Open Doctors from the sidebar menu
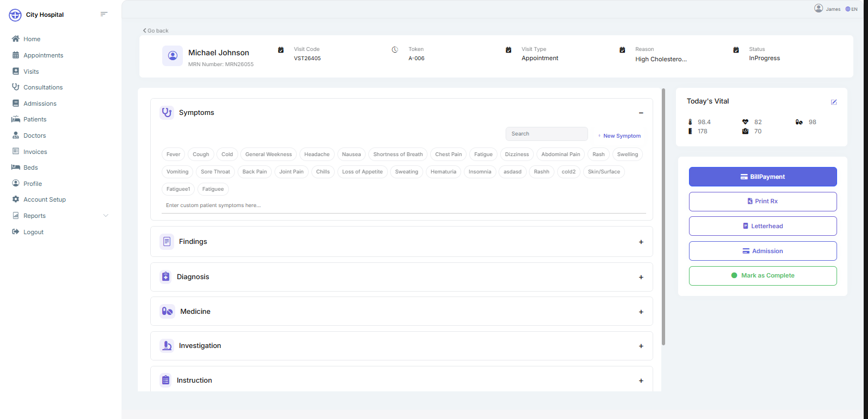 (x=35, y=136)
